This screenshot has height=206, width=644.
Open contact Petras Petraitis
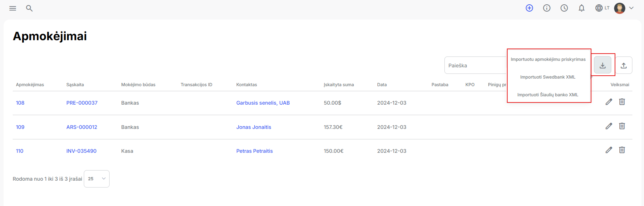click(254, 151)
